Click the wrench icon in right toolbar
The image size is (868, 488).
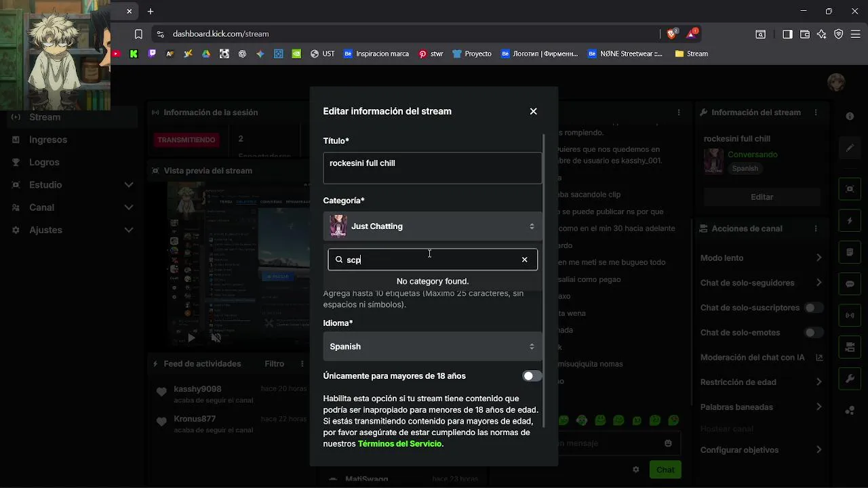click(850, 379)
